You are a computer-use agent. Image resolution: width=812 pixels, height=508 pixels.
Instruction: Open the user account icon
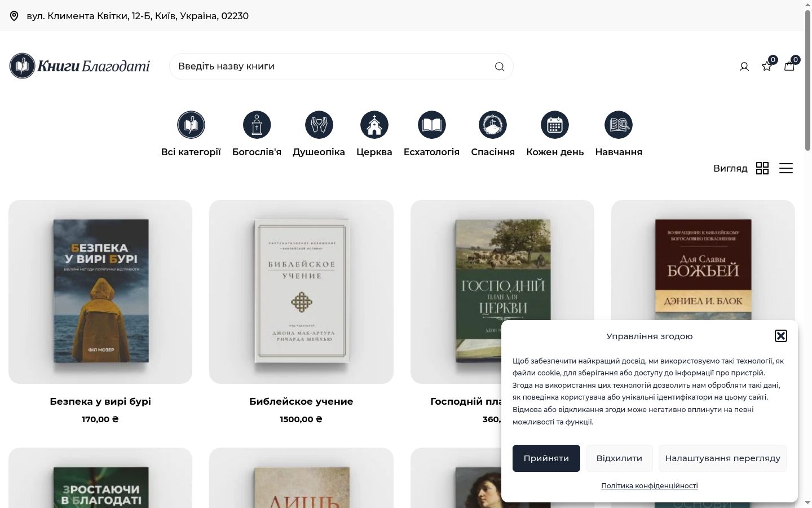[744, 67]
